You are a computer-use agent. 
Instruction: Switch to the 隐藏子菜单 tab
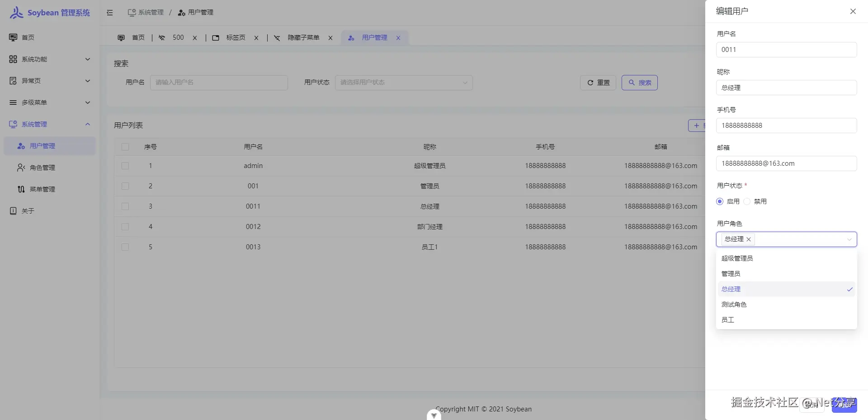pyautogui.click(x=303, y=38)
